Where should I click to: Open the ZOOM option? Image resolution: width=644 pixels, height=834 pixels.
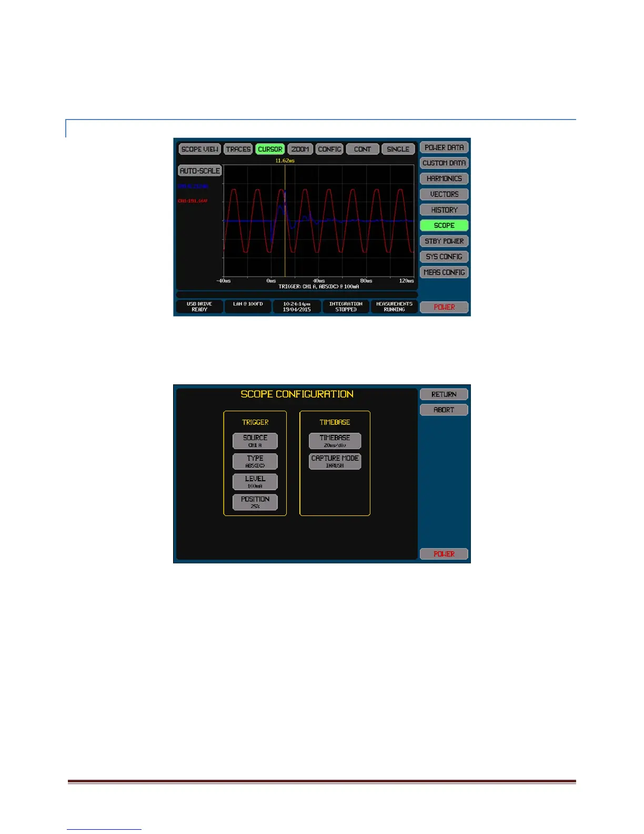point(300,149)
